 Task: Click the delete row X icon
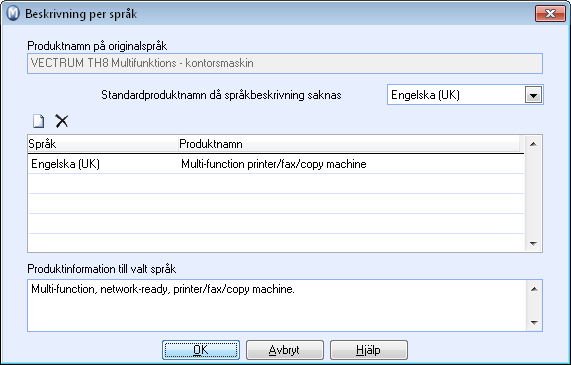62,121
